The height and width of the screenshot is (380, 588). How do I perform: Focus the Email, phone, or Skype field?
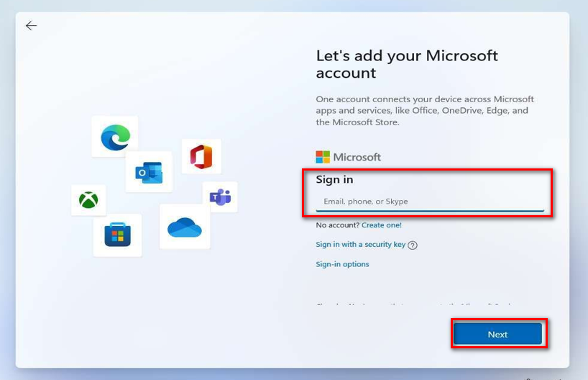(x=430, y=202)
